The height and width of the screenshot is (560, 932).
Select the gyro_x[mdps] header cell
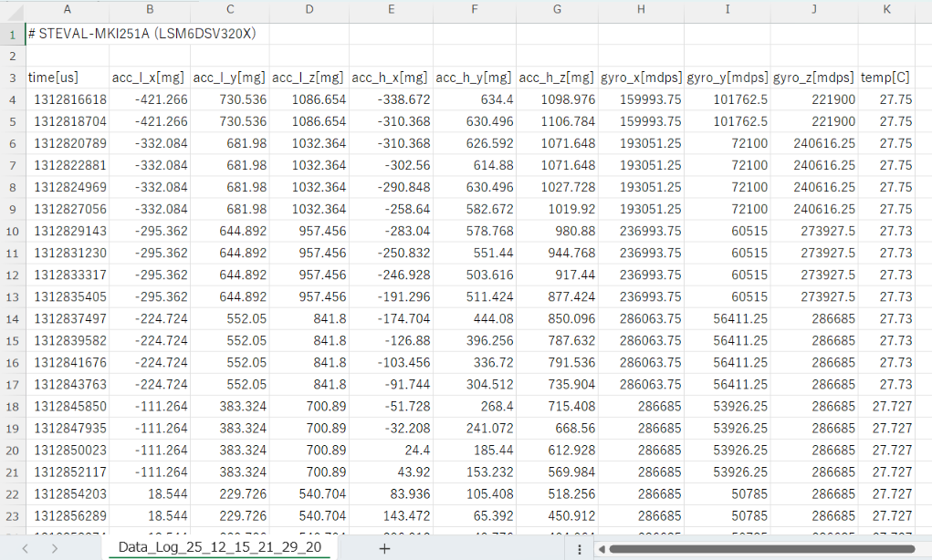click(641, 77)
